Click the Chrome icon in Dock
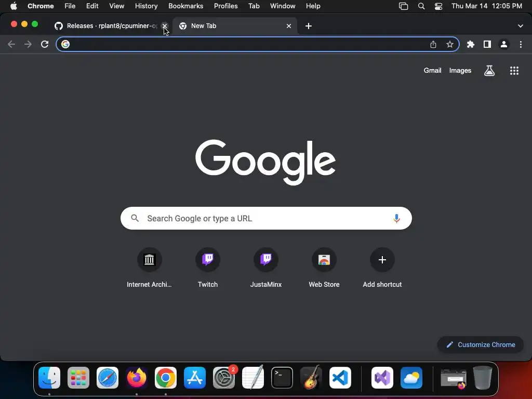Screen dimensions: 532x399 [166, 378]
